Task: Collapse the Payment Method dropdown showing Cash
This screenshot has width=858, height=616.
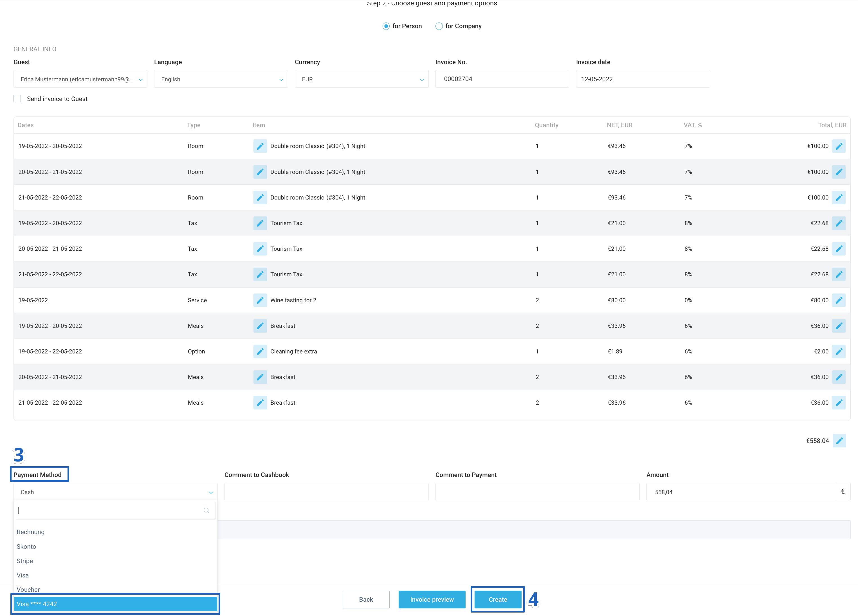Action: click(x=115, y=492)
